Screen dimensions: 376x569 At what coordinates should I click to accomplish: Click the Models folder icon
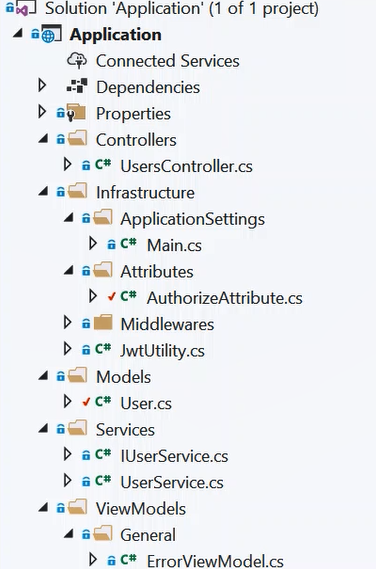coord(77,375)
